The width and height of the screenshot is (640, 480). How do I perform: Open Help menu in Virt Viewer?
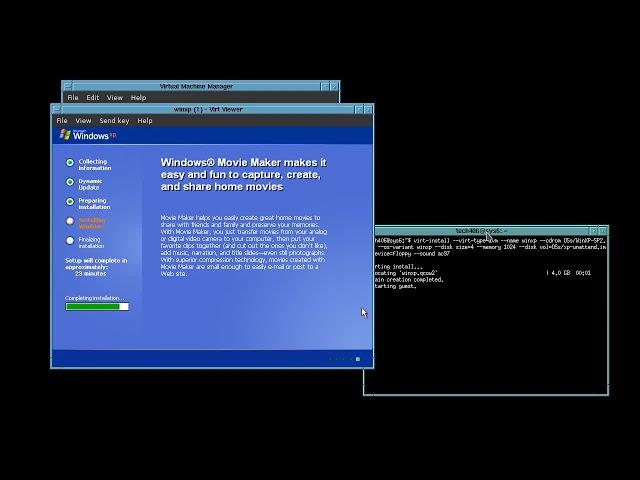coord(145,120)
